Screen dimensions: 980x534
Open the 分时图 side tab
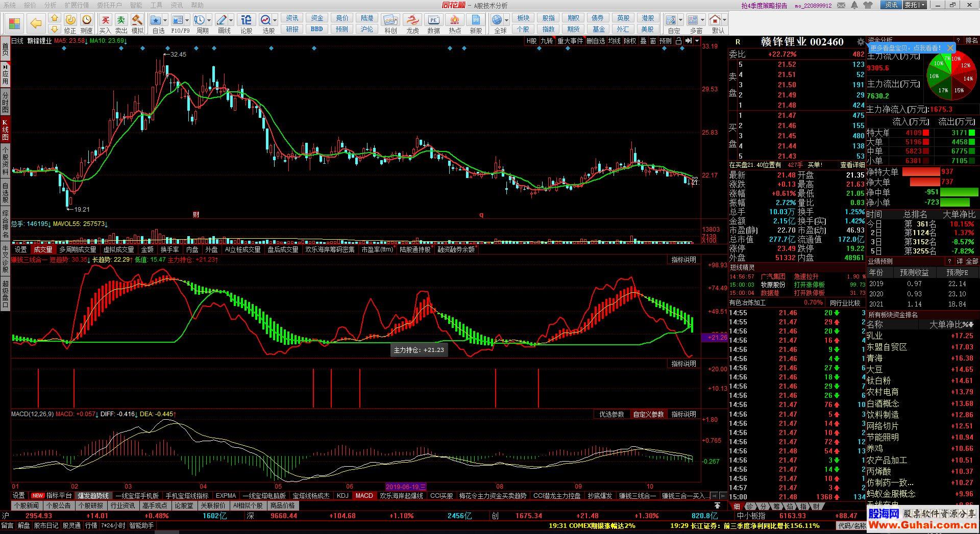tap(5, 102)
